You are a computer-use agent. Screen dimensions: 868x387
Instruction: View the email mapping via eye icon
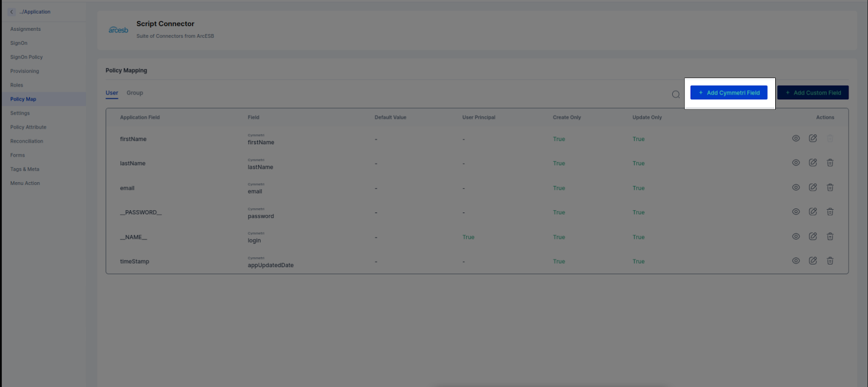pyautogui.click(x=795, y=188)
